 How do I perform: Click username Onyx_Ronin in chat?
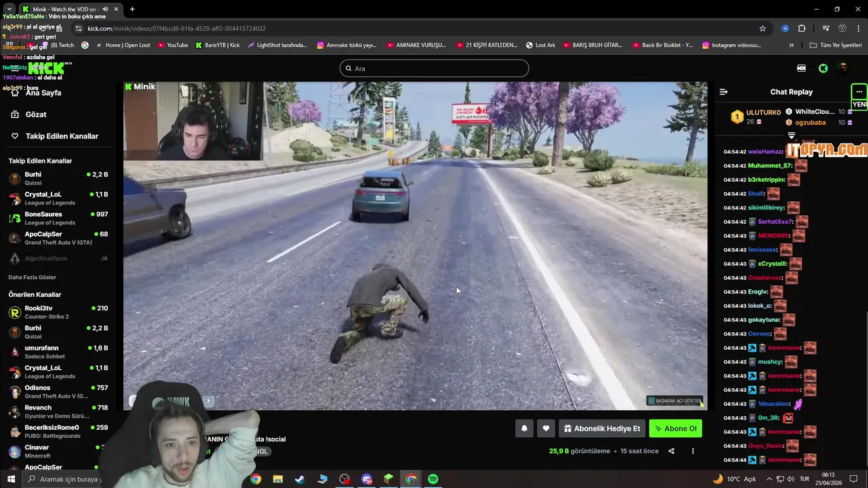(766, 446)
